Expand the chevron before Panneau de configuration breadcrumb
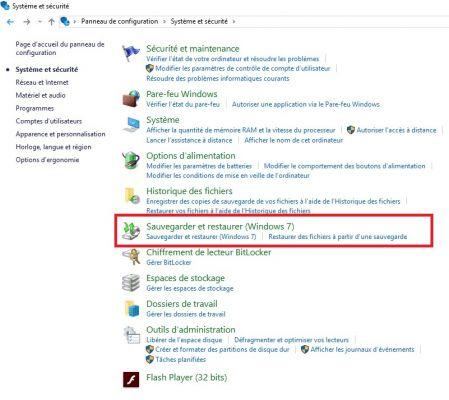Viewport: 449px width, 400px height. tap(75, 22)
